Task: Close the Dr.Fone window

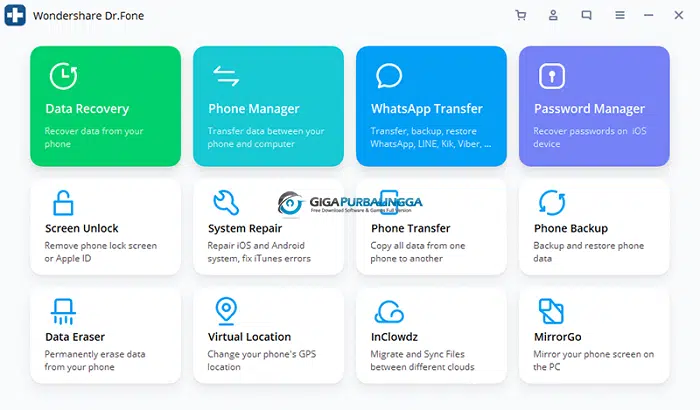Action: [679, 15]
